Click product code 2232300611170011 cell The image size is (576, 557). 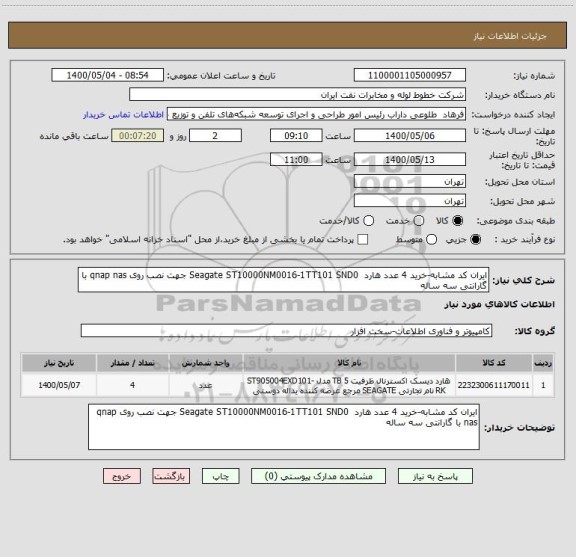[494, 385]
